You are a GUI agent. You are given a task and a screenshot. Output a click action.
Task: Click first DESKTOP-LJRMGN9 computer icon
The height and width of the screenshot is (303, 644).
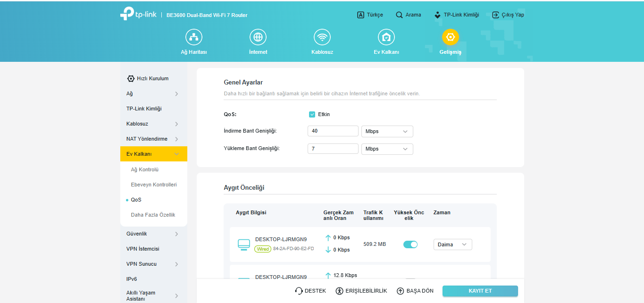coord(244,244)
